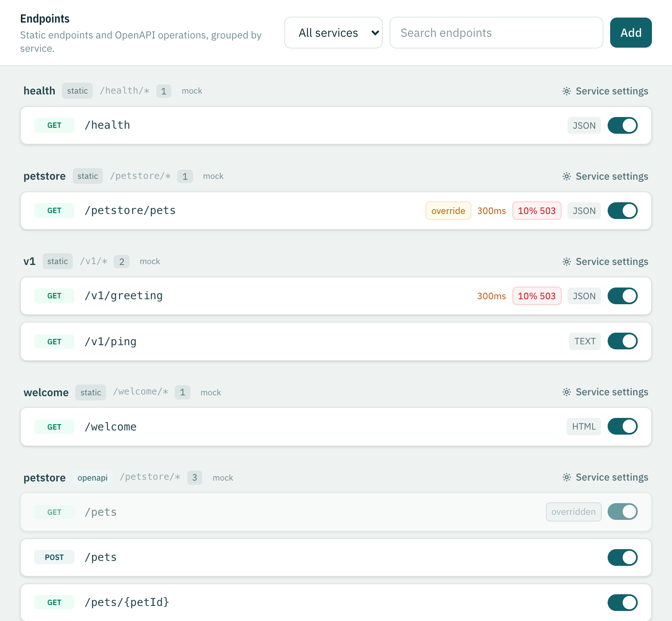Click the overridden badge on GET /pets

click(573, 512)
